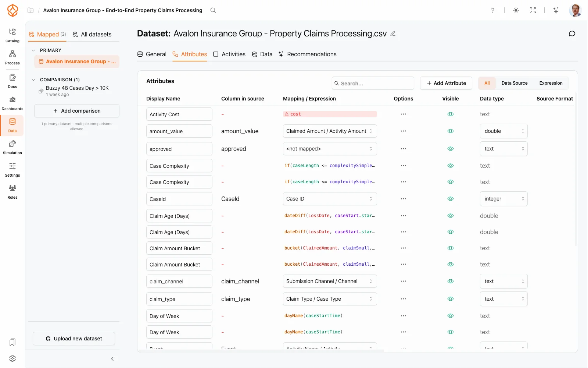Click the Add comparison button

tap(77, 111)
